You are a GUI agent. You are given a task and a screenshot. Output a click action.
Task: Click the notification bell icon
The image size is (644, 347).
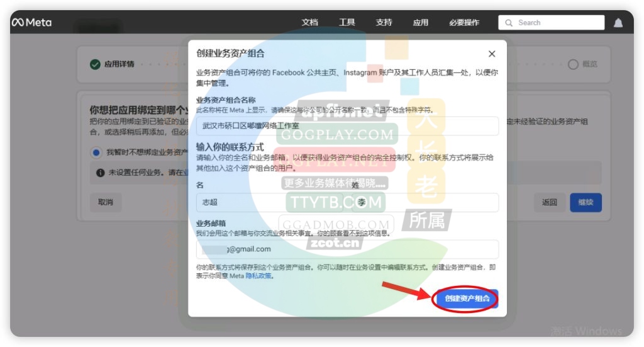618,23
